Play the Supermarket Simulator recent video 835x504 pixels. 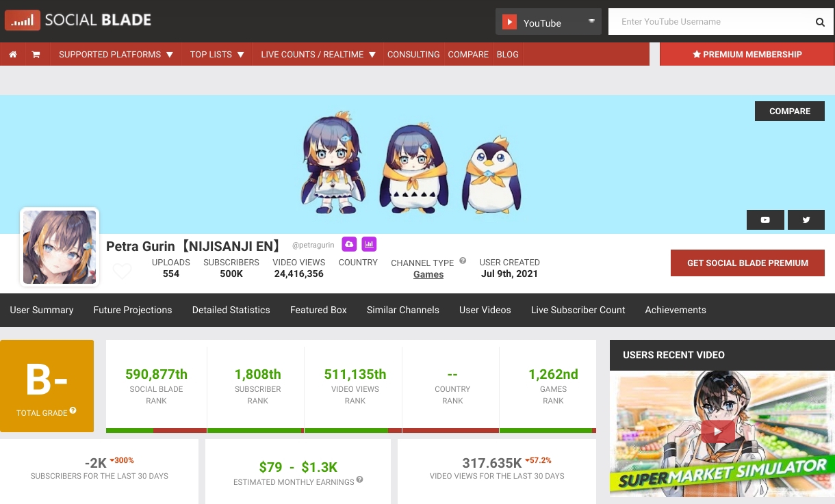pos(718,431)
